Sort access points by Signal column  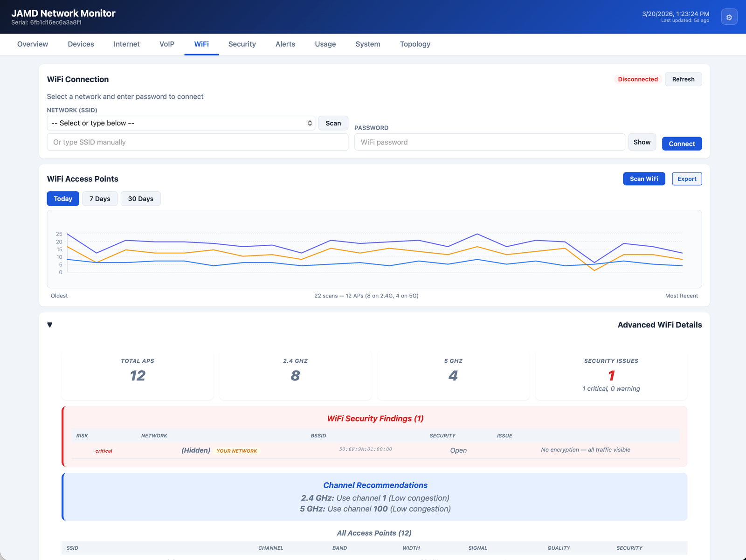click(x=477, y=548)
